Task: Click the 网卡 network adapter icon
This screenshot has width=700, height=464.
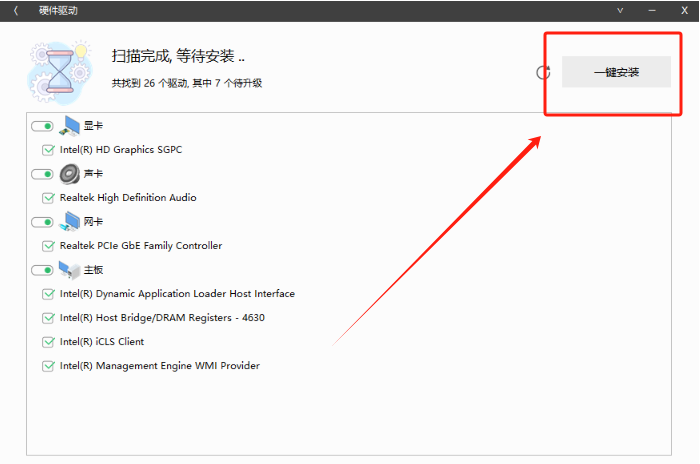Action: pyautogui.click(x=69, y=222)
